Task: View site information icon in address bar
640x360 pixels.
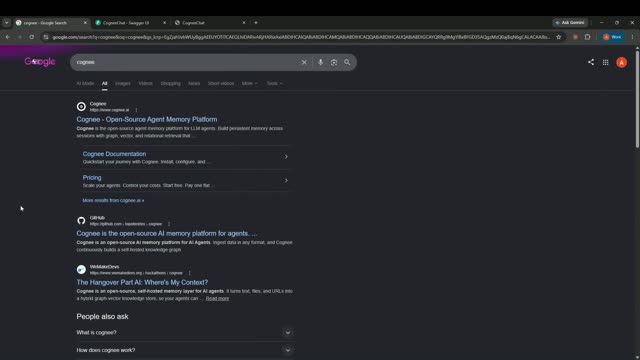Action: point(46,37)
